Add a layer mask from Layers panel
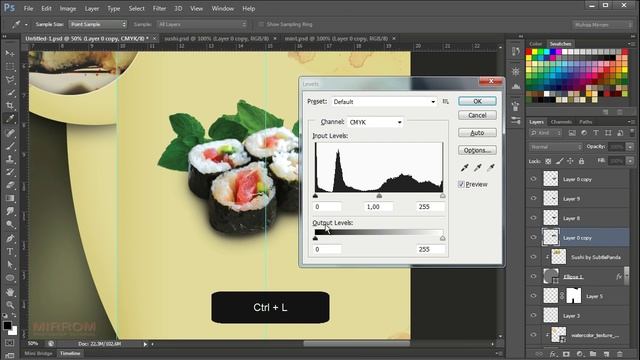Viewport: 640px width, 360px height. click(566, 354)
